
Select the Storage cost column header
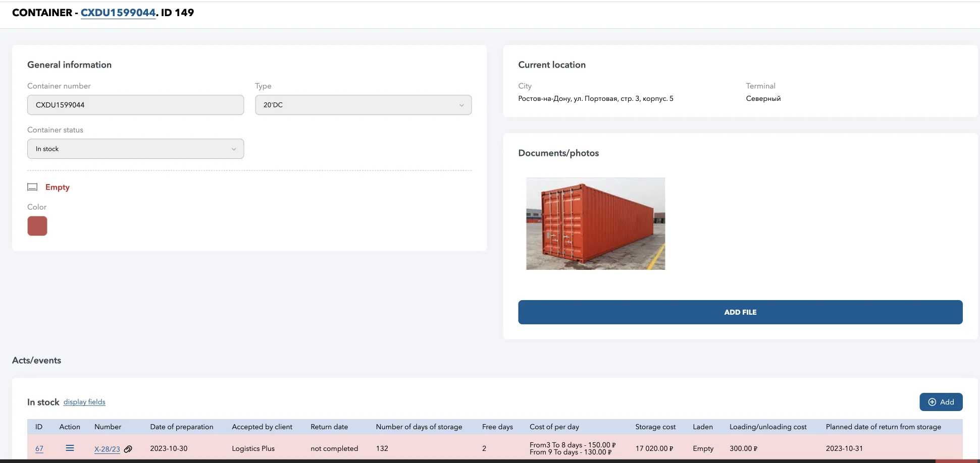click(655, 427)
